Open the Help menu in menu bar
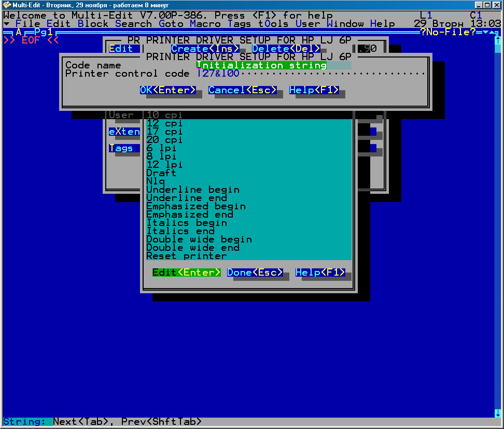The image size is (504, 429). (382, 24)
